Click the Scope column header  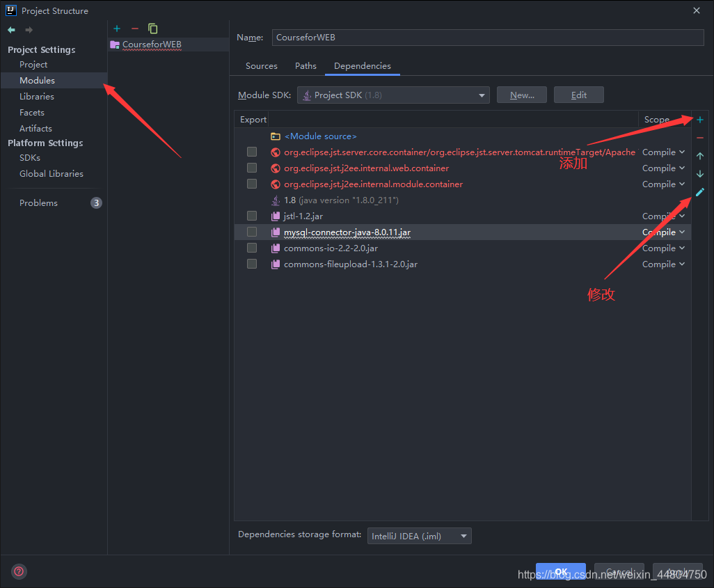pyautogui.click(x=656, y=119)
